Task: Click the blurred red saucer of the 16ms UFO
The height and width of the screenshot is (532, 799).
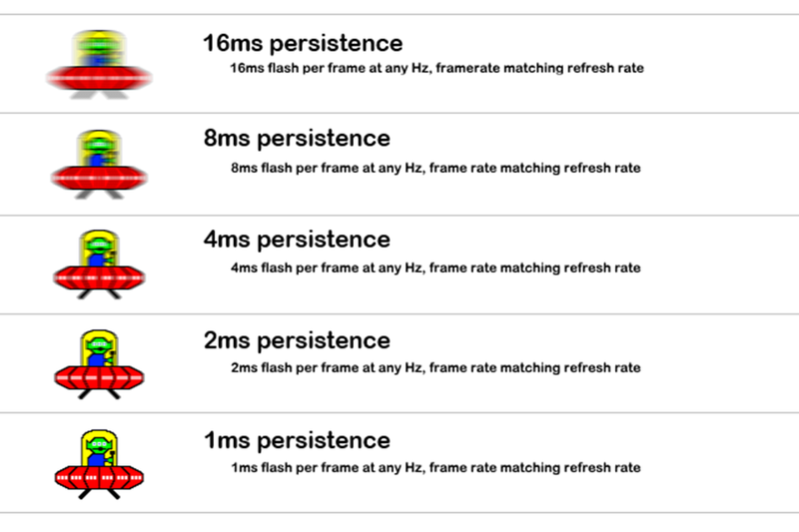Action: click(98, 77)
